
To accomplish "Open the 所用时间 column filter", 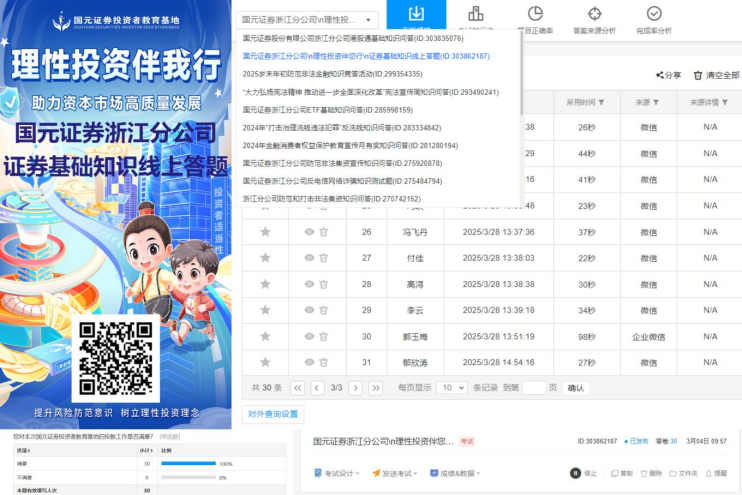I will [601, 102].
